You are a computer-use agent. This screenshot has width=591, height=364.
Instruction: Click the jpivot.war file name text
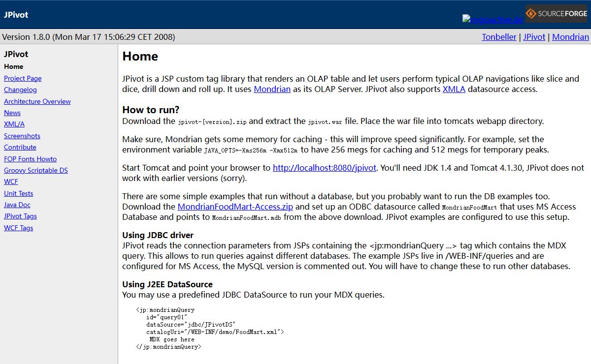pos(325,121)
